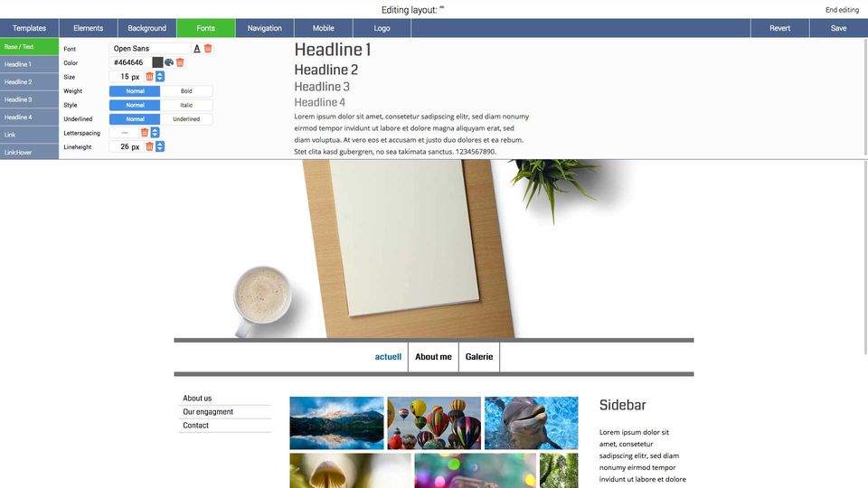Viewport: 868px width, 488px height.
Task: Click End editing link
Action: pos(842,10)
